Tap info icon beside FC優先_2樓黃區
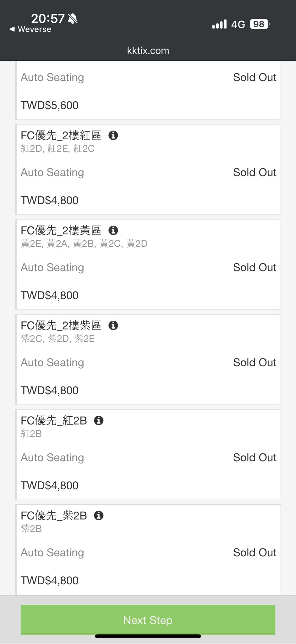Viewport: 296px width, 644px height. click(113, 230)
